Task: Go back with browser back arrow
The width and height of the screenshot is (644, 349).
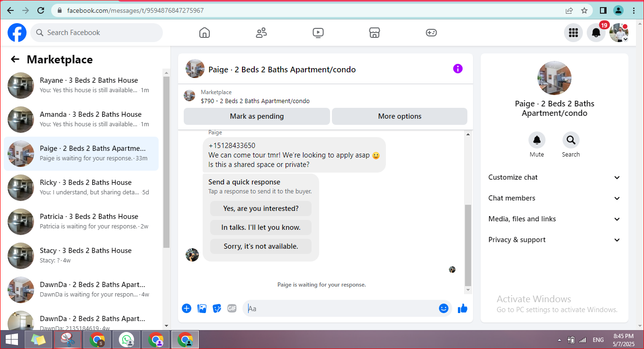Action: [x=10, y=10]
